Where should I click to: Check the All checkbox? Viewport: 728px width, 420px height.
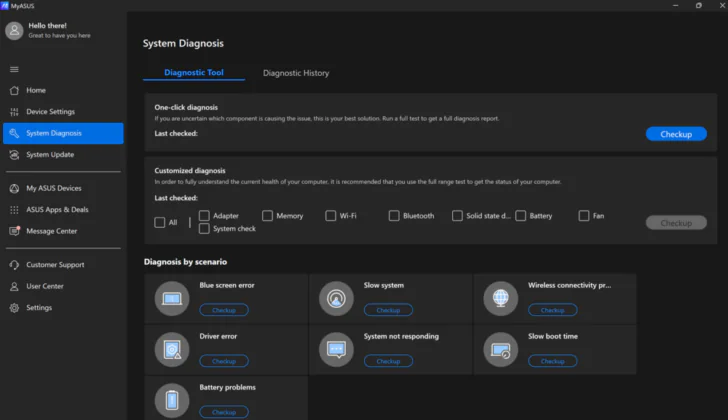(x=160, y=222)
